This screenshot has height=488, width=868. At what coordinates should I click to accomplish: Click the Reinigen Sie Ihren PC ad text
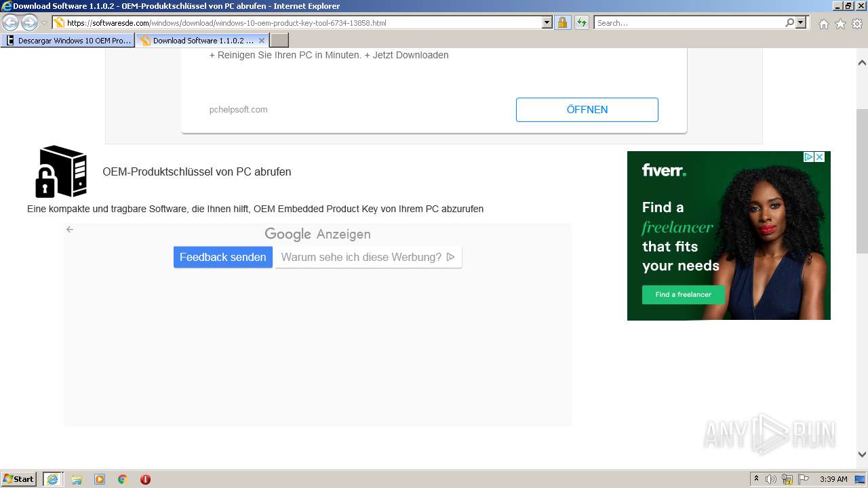click(329, 55)
